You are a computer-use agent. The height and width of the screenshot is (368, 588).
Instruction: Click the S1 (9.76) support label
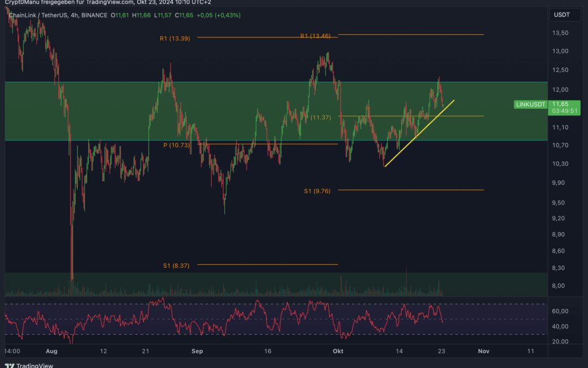coord(317,191)
